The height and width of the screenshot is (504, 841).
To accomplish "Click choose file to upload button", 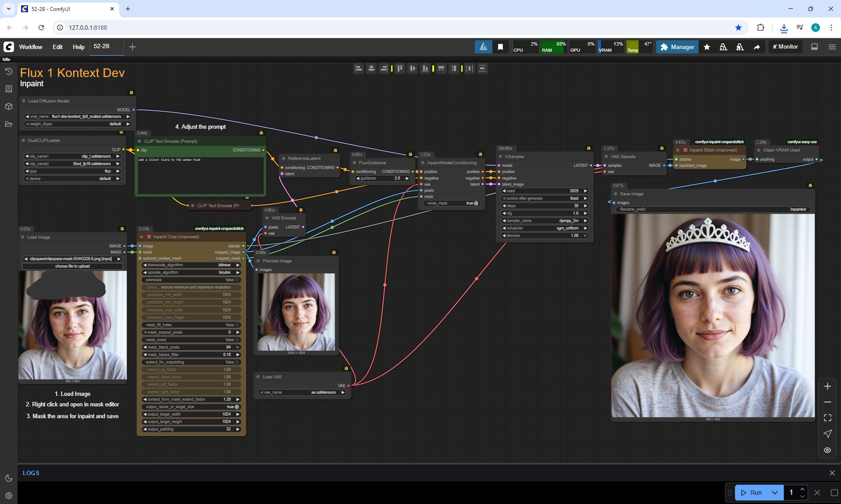I will pyautogui.click(x=72, y=266).
